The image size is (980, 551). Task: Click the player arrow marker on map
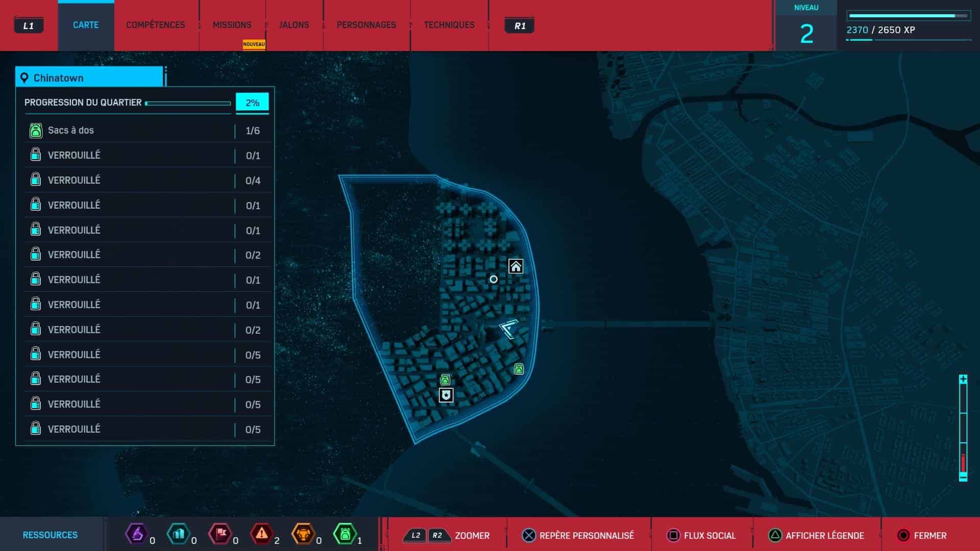point(508,329)
